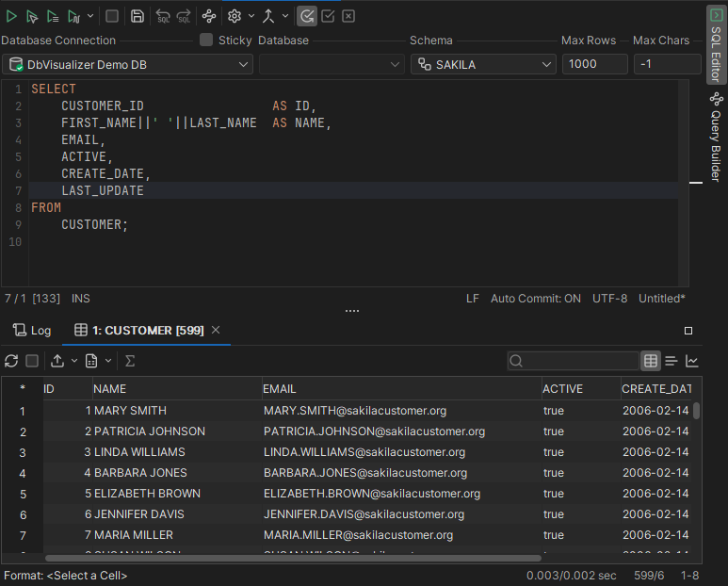This screenshot has height=586, width=728.
Task: Click the execute explain plan icon
Action: 73,17
